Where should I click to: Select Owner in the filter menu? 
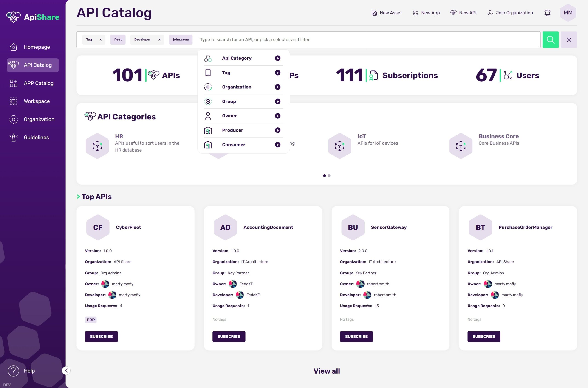coord(229,116)
